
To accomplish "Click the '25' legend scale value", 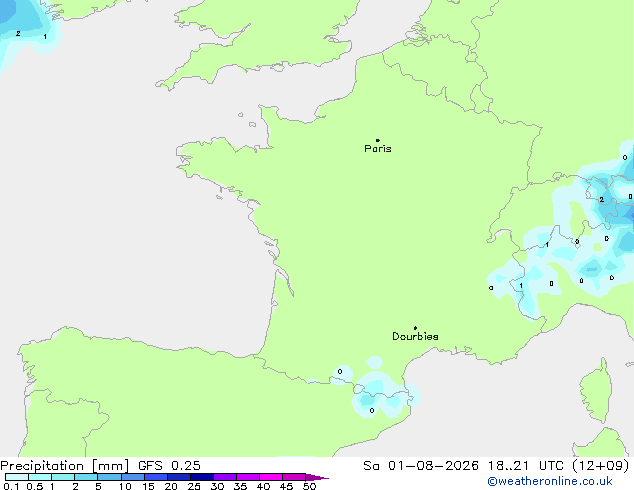I will pyautogui.click(x=194, y=486).
